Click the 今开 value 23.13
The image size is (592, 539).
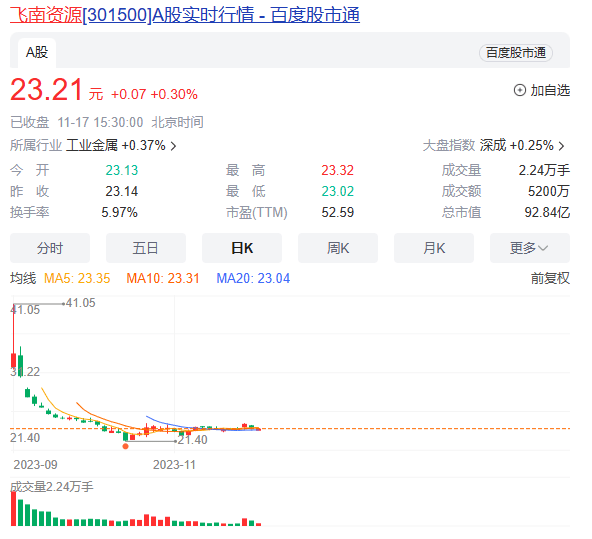point(122,170)
